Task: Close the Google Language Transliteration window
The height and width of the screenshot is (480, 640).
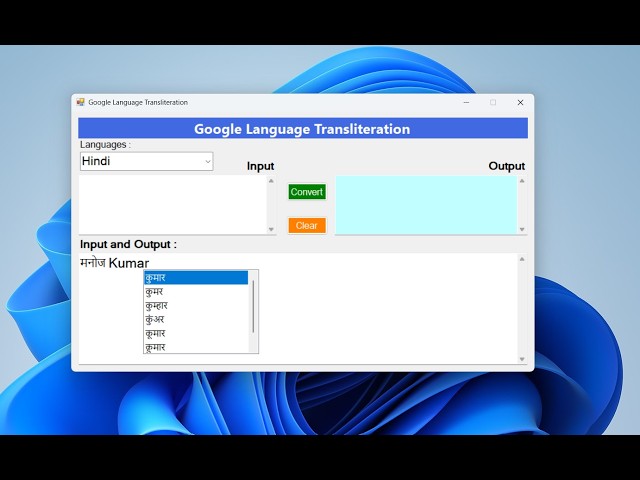Action: [x=520, y=102]
